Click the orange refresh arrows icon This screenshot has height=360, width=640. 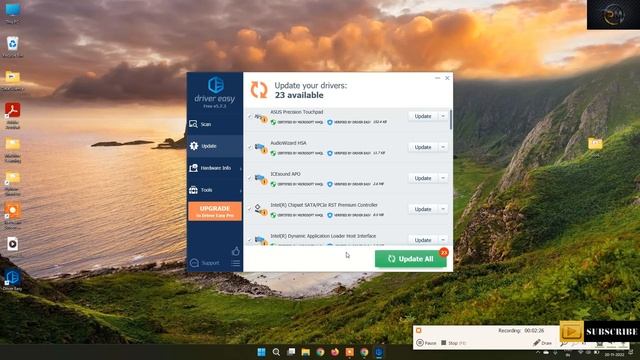[259, 90]
